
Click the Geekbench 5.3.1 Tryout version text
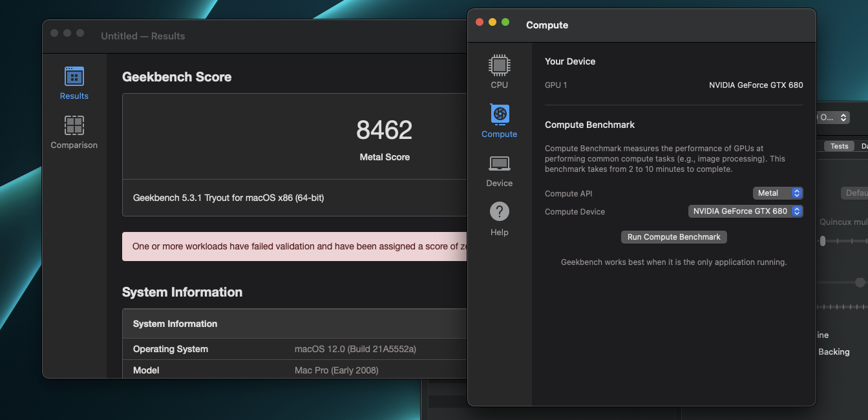pos(228,198)
